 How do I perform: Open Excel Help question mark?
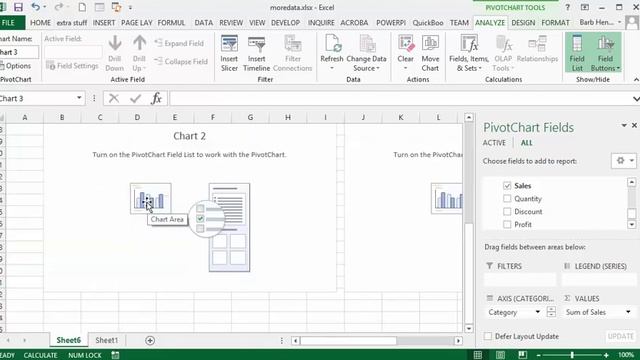click(567, 7)
